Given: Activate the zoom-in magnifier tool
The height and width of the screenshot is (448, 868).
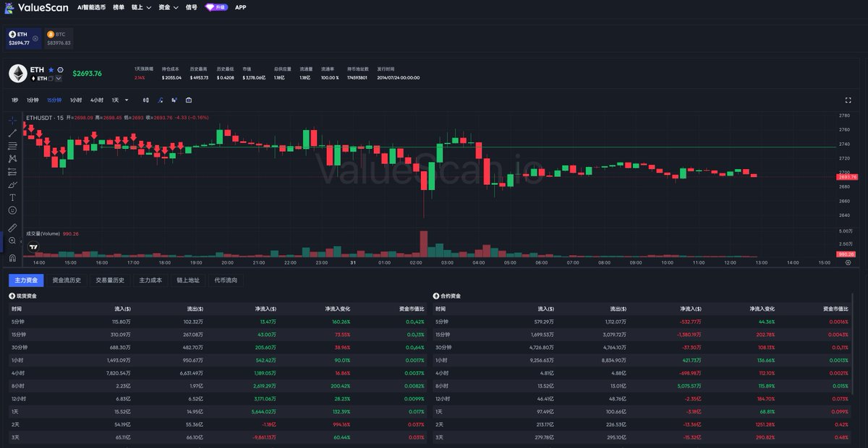Looking at the screenshot, I should pyautogui.click(x=12, y=241).
